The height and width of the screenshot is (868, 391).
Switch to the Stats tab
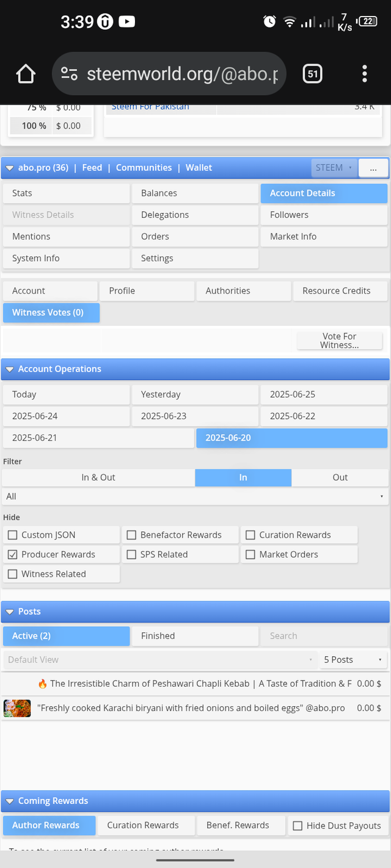[x=66, y=193]
